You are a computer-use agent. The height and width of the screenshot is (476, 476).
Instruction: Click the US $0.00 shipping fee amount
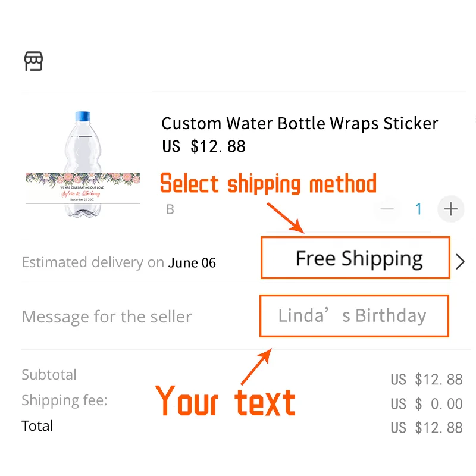[426, 404]
